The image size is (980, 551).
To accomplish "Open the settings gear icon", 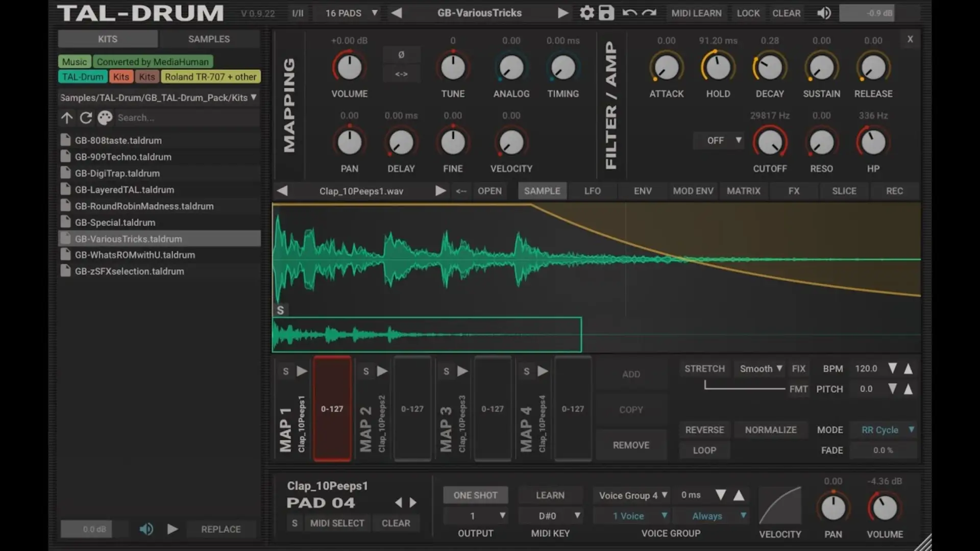I will (586, 13).
